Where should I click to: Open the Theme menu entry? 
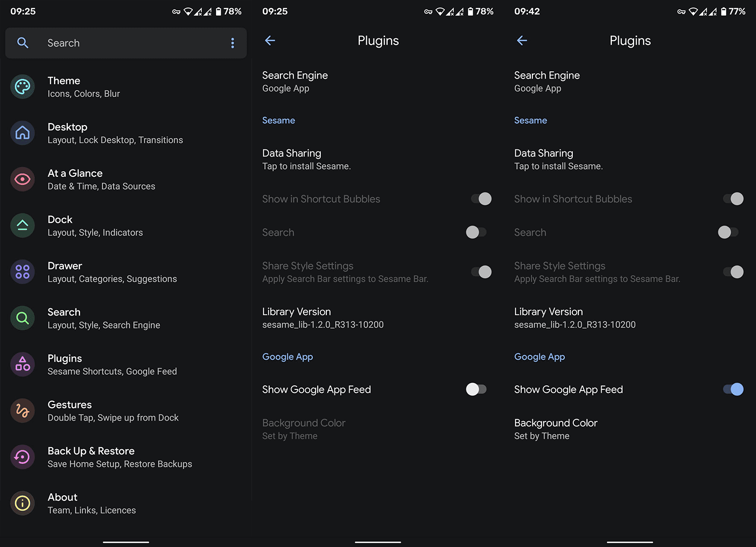126,87
